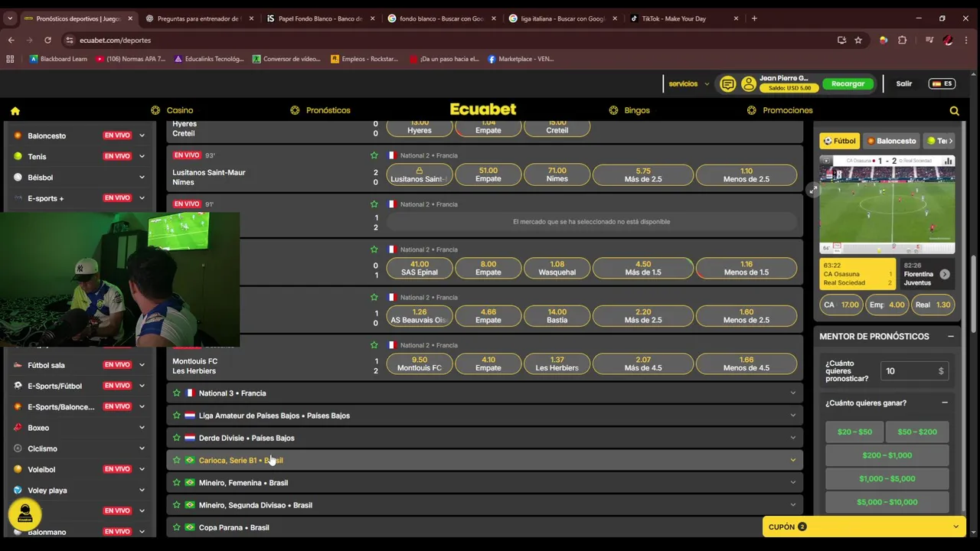Open the Casino menu
This screenshot has height=551, width=980.
coord(171,110)
